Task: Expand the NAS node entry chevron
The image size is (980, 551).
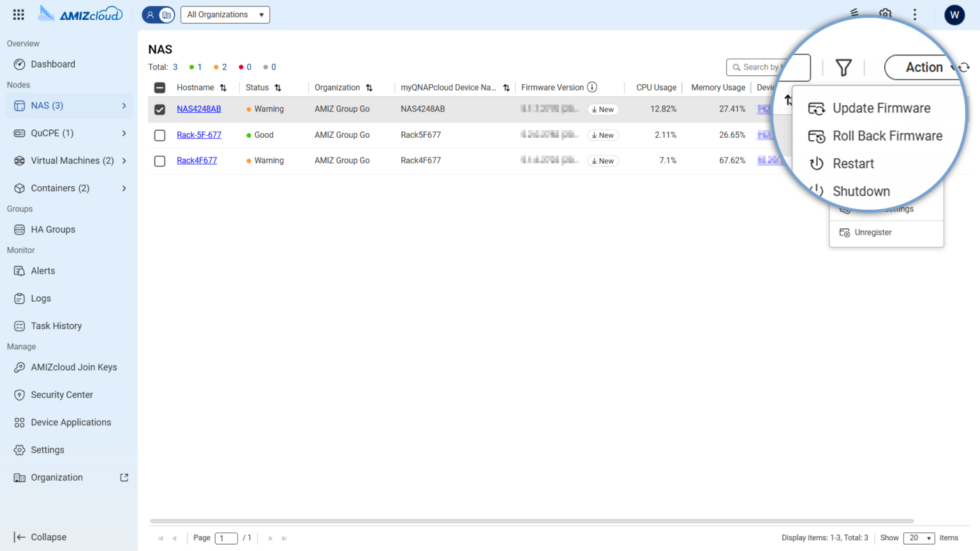Action: coord(125,105)
